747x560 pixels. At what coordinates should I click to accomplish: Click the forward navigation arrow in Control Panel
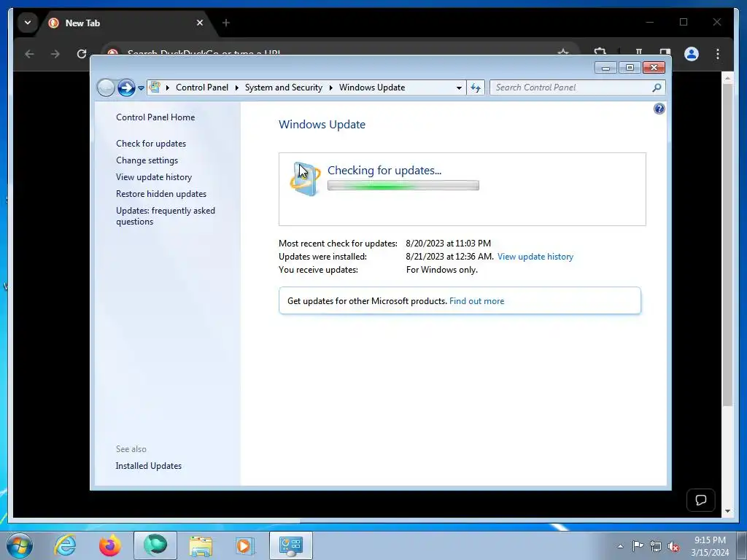click(125, 87)
